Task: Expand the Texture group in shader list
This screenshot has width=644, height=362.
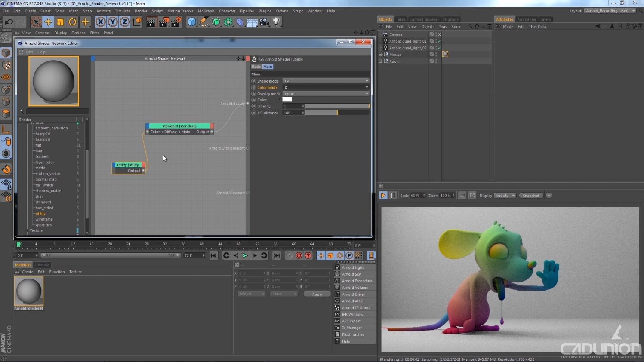Action: coord(28,231)
